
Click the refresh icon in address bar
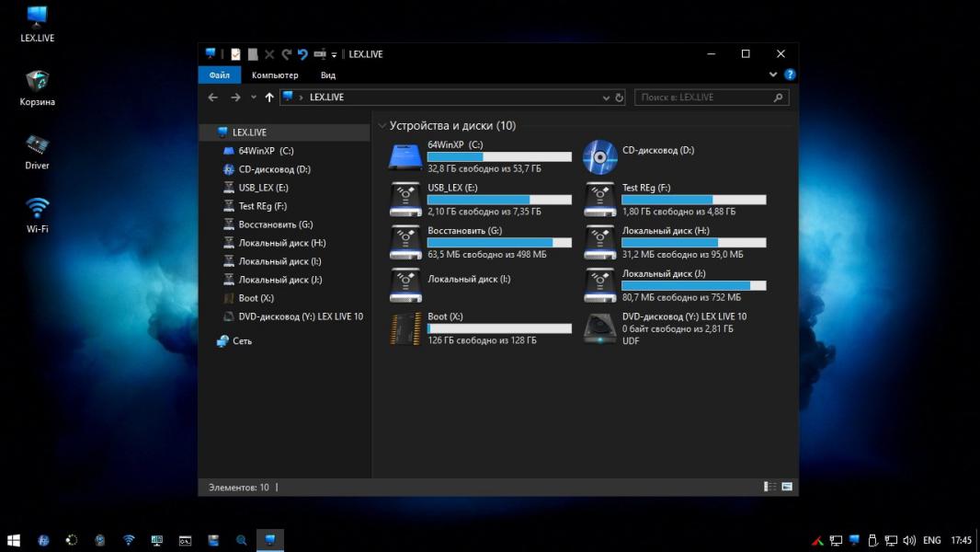click(x=619, y=98)
